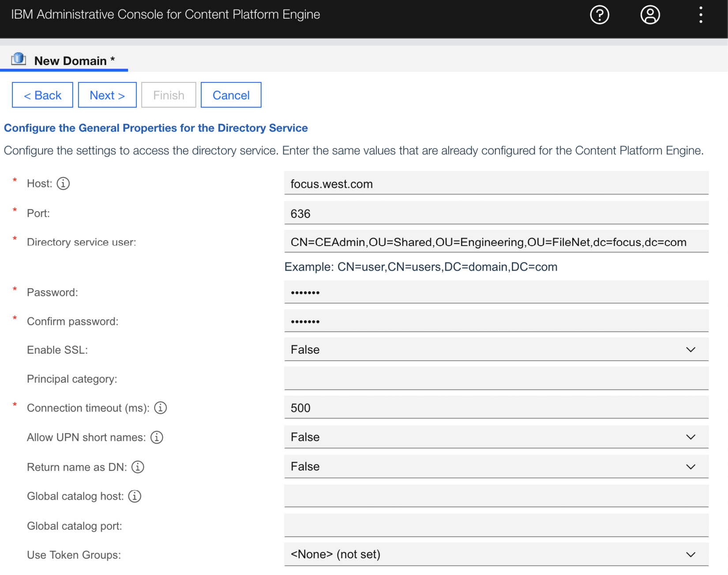Show info for Allow UPN short names
The image size is (728, 575).
tap(157, 437)
